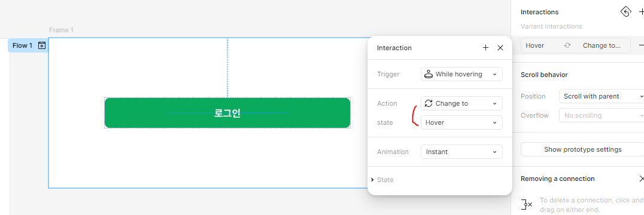Select the Hover Change to interaction row
Screen dimensions: 644x215
click(x=575, y=45)
